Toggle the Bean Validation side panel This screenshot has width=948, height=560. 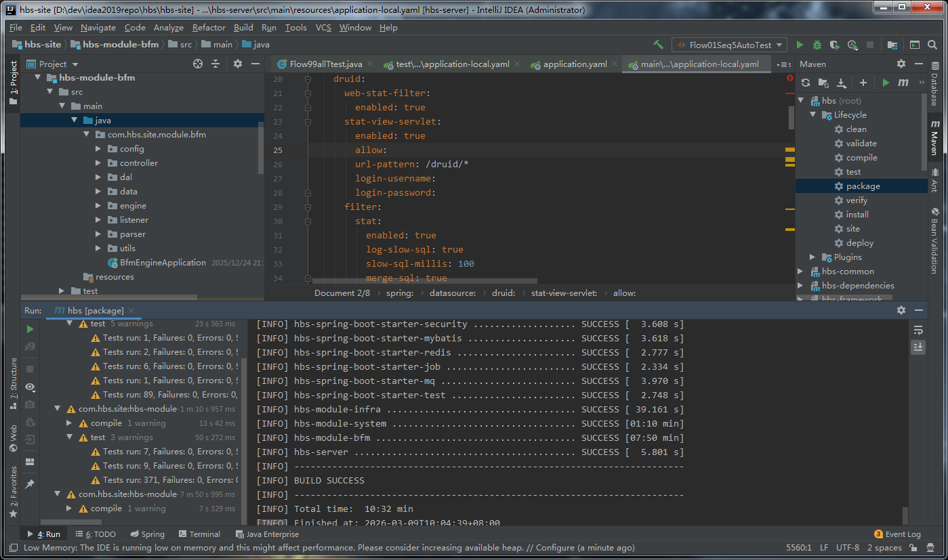pos(935,240)
